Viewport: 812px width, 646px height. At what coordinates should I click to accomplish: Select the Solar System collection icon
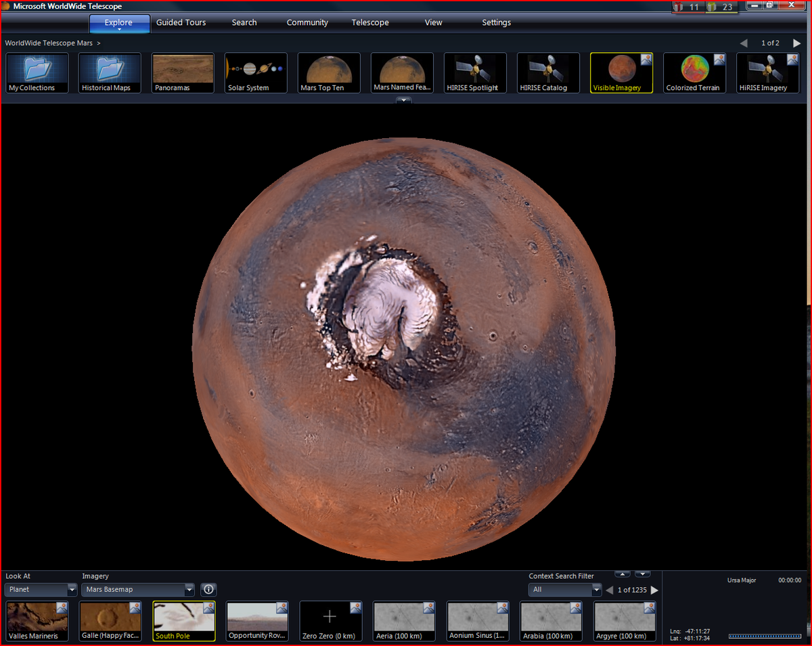[x=256, y=72]
